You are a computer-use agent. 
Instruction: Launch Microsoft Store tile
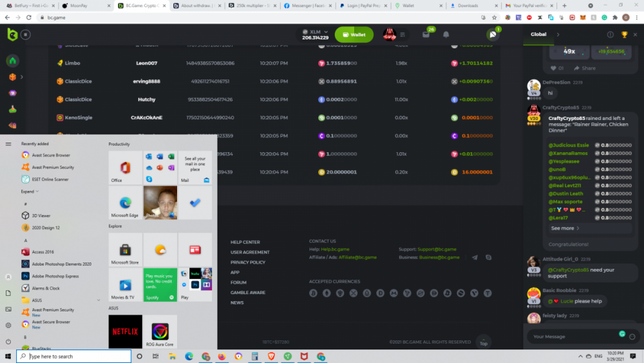click(x=125, y=250)
